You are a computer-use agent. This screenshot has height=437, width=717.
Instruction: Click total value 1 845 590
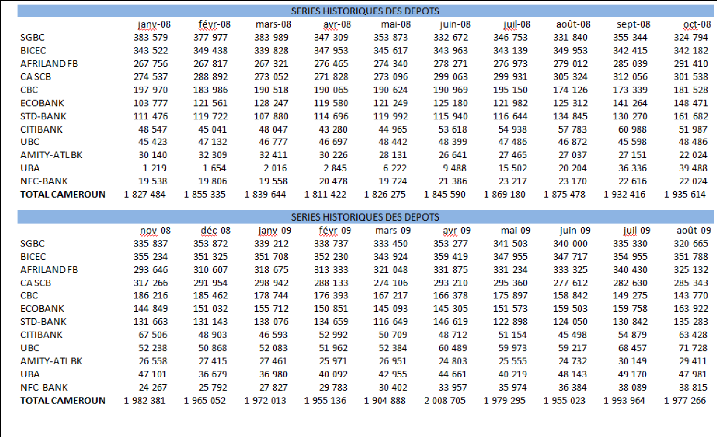[444, 195]
